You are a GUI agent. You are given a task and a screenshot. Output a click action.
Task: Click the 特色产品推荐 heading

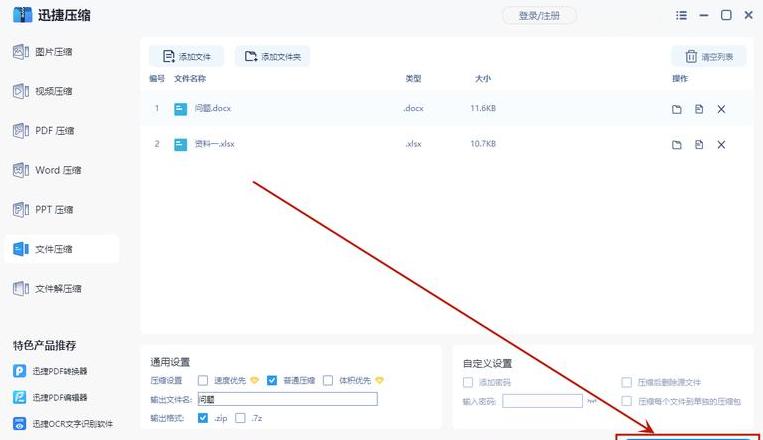pyautogui.click(x=45, y=346)
